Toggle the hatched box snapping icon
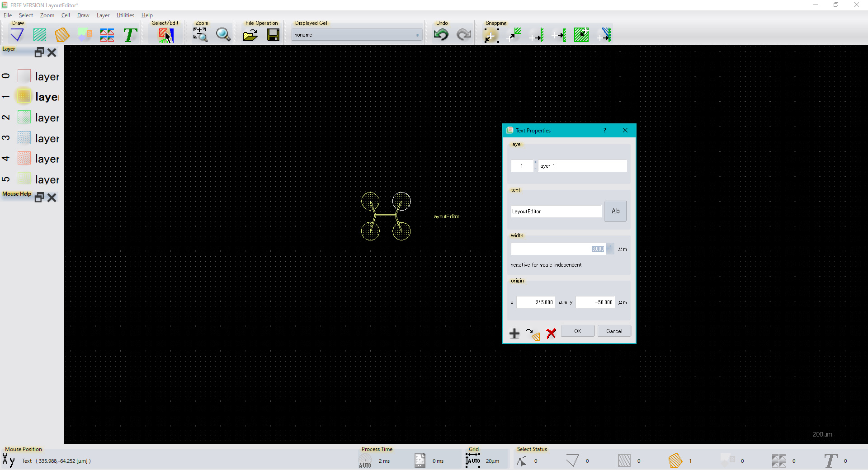The height and width of the screenshot is (470, 868). [581, 35]
